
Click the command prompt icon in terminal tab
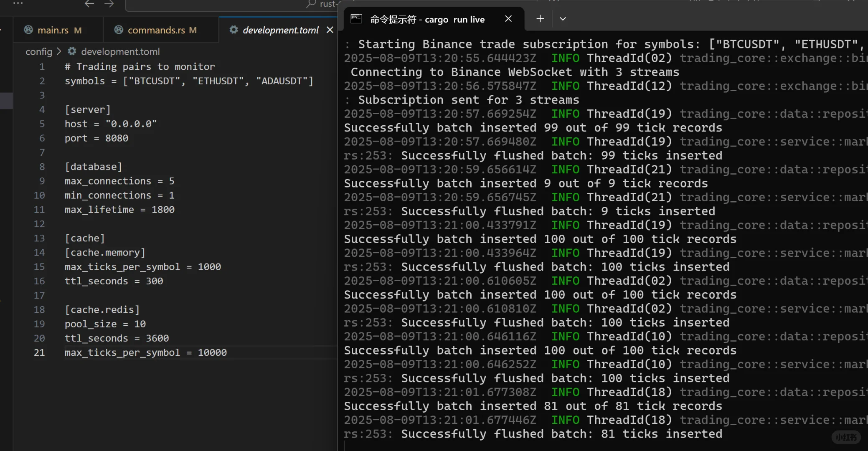356,19
